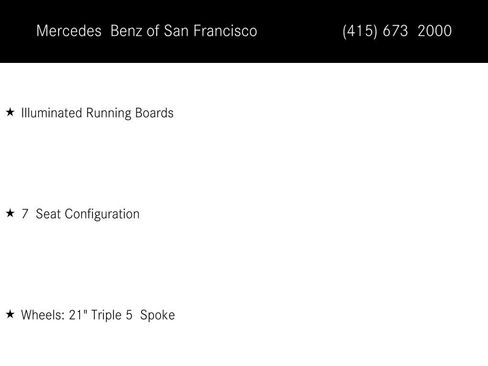Click the word Mercedes in the header
This screenshot has height=366, width=488.
tap(69, 31)
